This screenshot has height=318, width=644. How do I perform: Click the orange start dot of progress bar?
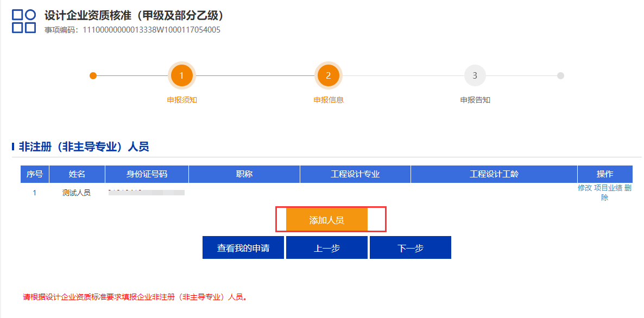pos(93,75)
